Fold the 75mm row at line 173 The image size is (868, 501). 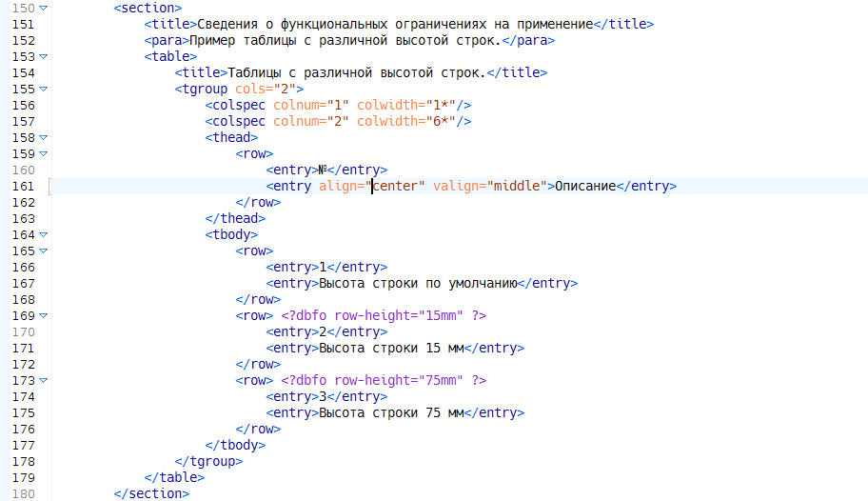pyautogui.click(x=44, y=381)
